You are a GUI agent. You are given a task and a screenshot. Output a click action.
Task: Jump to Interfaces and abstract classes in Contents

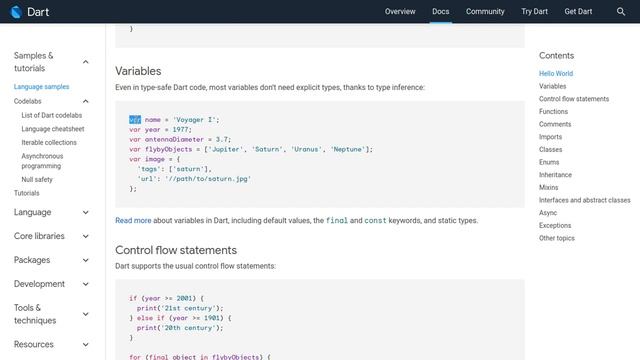pos(584,200)
